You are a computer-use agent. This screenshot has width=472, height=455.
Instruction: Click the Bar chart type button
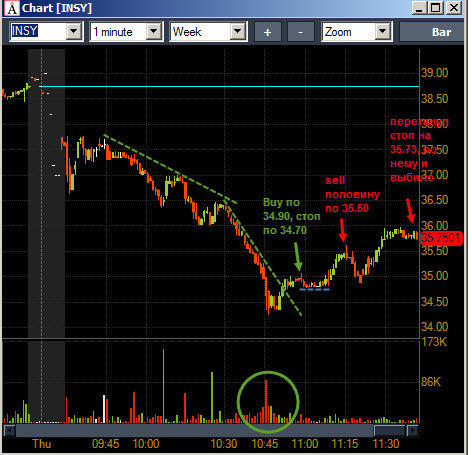[431, 32]
